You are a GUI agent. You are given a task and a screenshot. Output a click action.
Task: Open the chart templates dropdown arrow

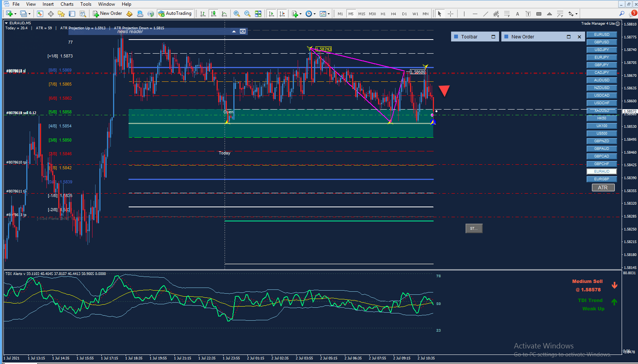coord(329,14)
